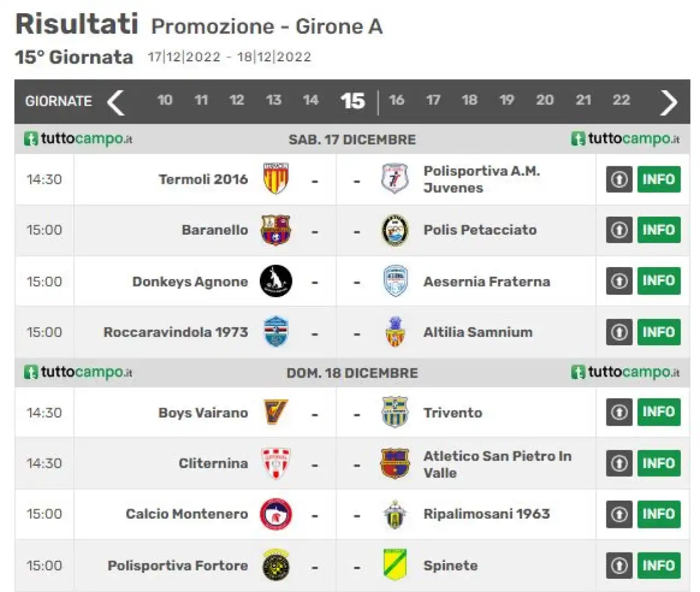This screenshot has height=592, width=700.
Task: Click the up-arrow icon in Cliternina row
Action: click(x=619, y=463)
